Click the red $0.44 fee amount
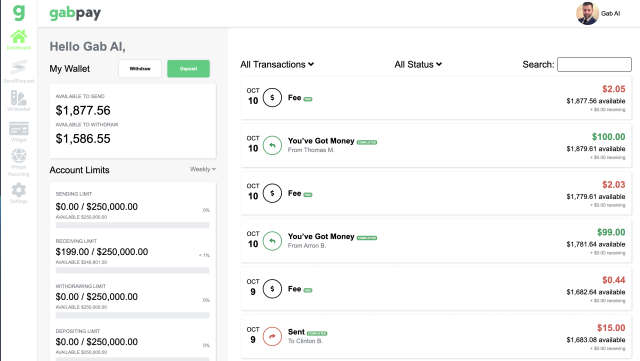Screen dimensions: 640x361 613,280
